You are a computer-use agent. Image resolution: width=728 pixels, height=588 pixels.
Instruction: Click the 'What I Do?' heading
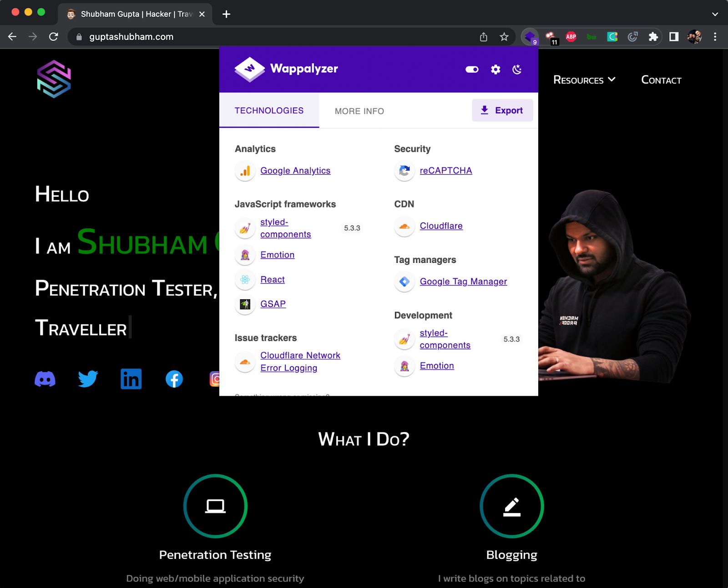(x=364, y=439)
